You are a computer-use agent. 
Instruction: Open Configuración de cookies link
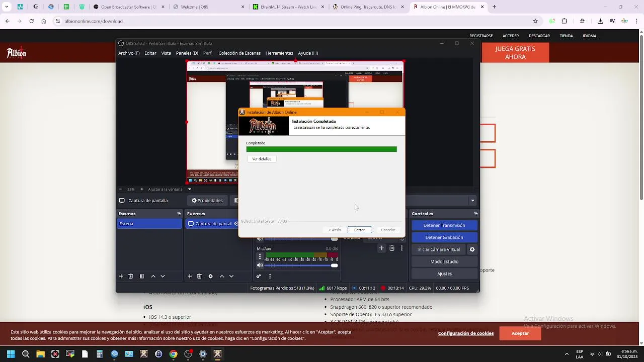pyautogui.click(x=466, y=333)
